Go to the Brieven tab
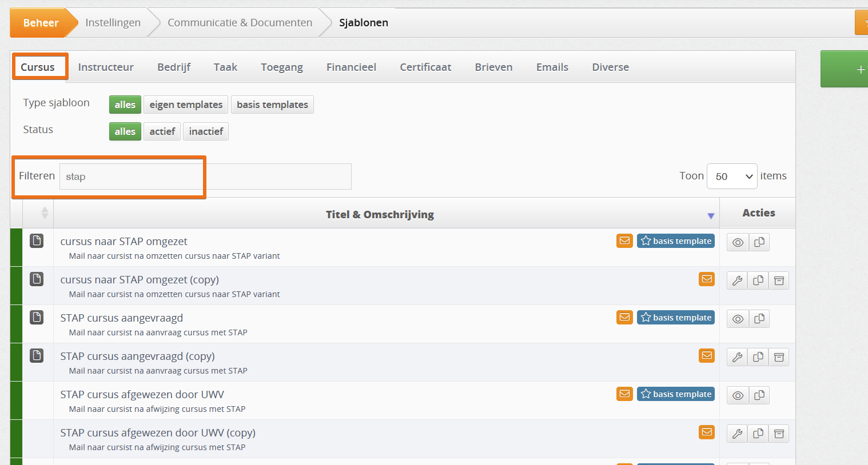The width and height of the screenshot is (868, 465). [493, 67]
